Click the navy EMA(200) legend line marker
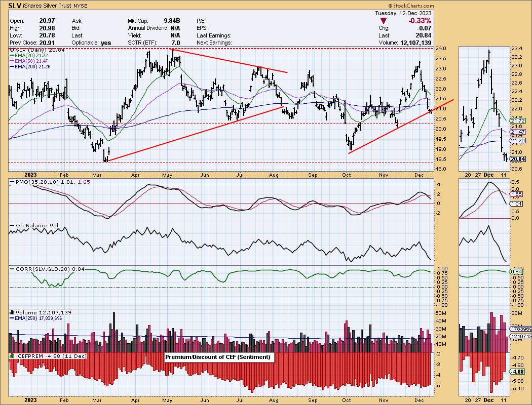532x405 pixels. coord(12,67)
